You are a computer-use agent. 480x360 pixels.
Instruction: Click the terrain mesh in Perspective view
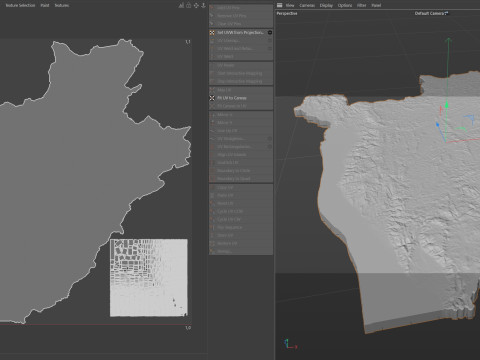click(x=400, y=187)
